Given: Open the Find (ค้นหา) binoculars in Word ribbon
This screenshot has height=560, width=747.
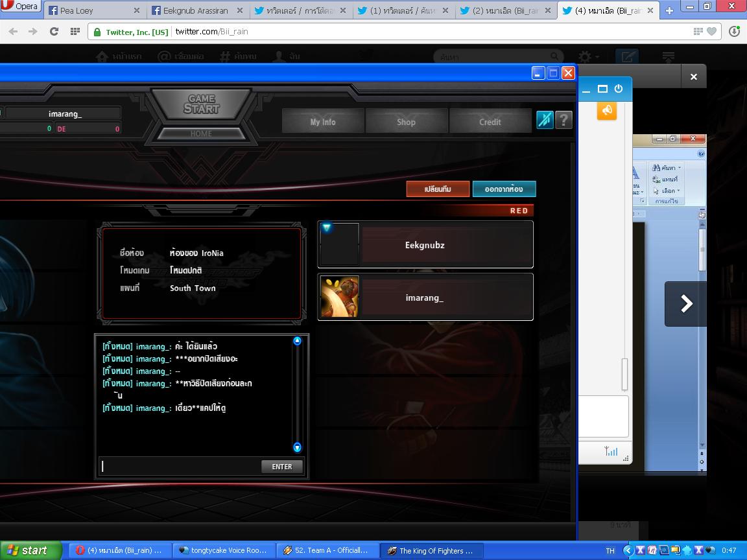Looking at the screenshot, I should [x=667, y=168].
